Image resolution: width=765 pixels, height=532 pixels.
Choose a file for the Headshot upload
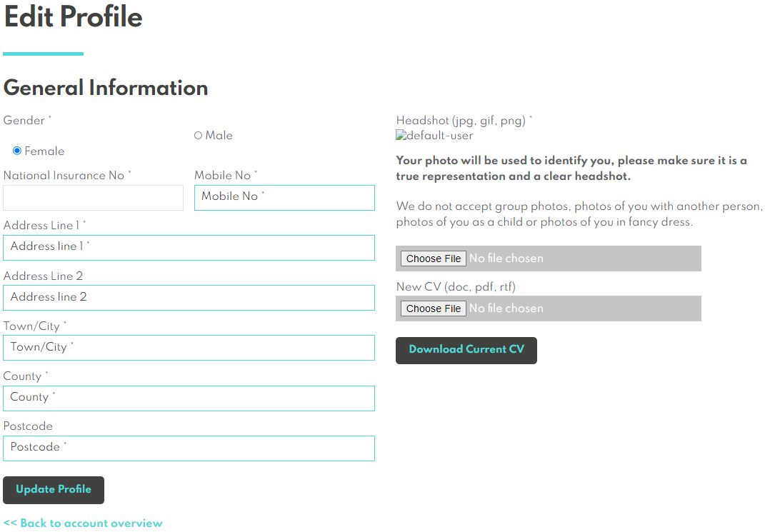pyautogui.click(x=434, y=259)
